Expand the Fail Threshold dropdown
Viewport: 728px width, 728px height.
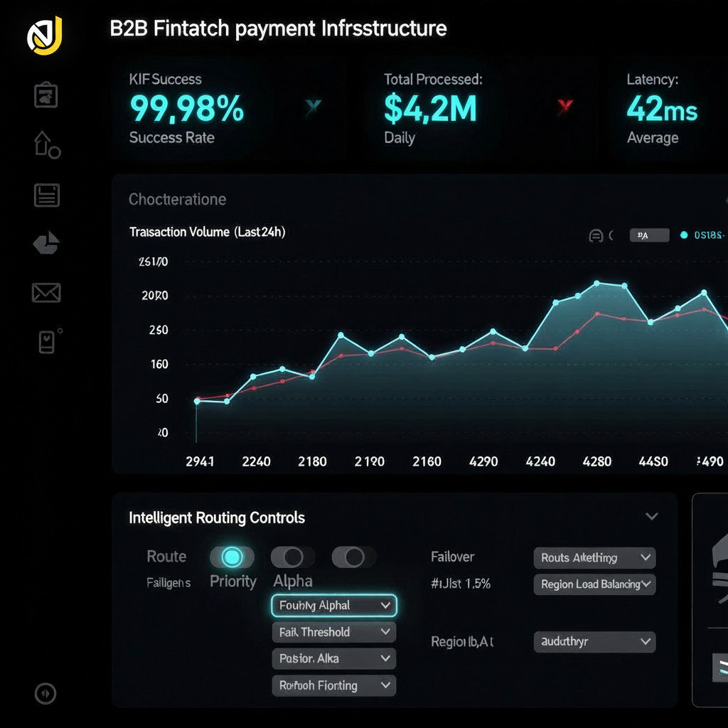333,632
